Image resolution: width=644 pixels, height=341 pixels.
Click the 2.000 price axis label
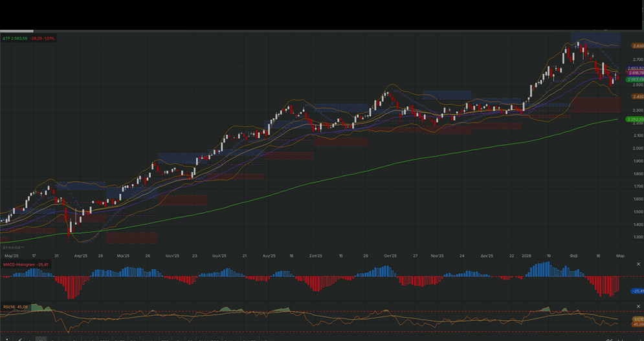pos(638,148)
